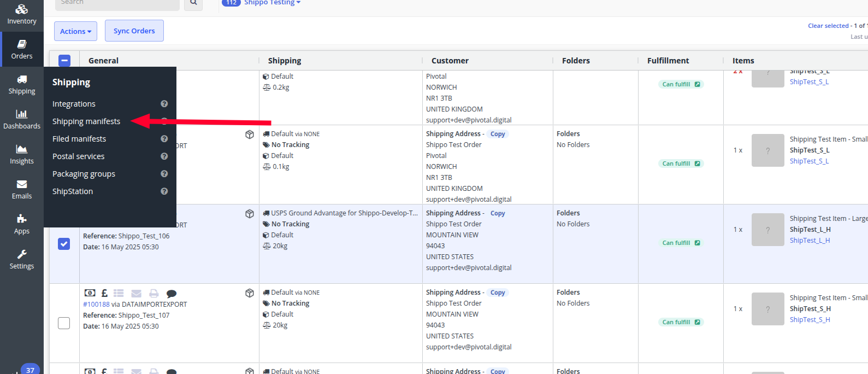
Task: Click package box icon in 0.1kg order row
Action: point(250,135)
